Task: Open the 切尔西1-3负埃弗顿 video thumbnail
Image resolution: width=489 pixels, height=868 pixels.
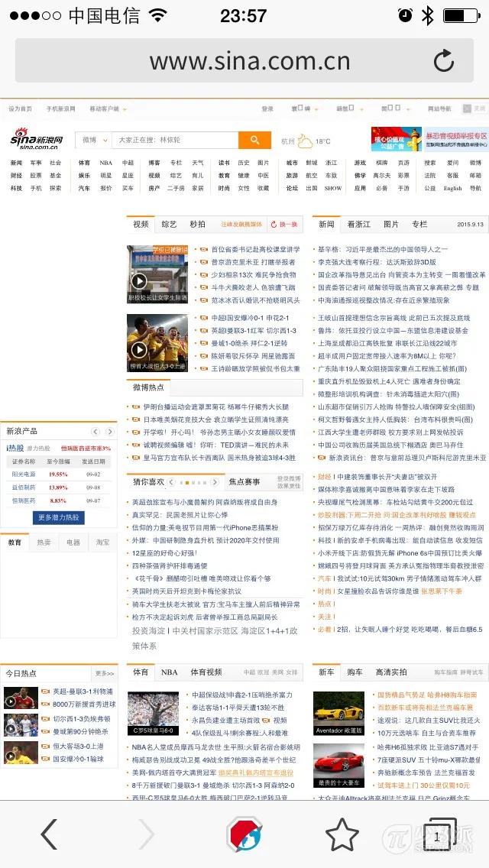Action: click(x=21, y=725)
